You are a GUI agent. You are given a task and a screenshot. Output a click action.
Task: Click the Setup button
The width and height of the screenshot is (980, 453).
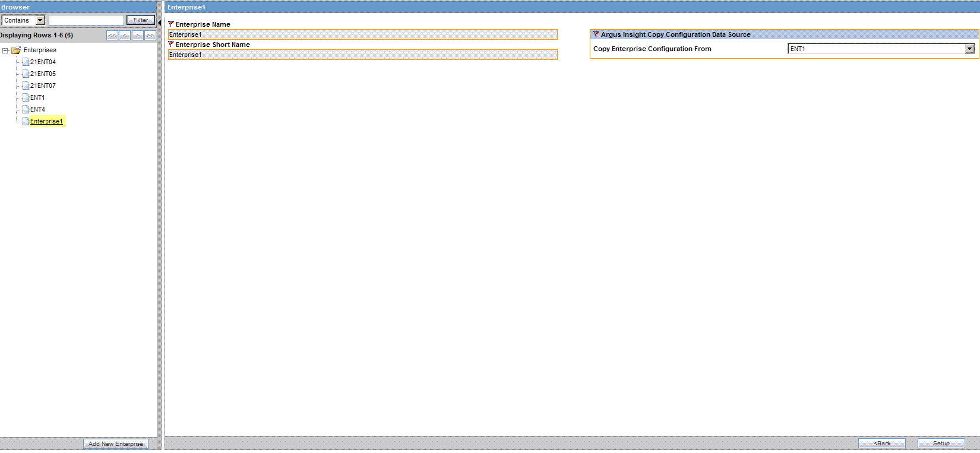[941, 444]
